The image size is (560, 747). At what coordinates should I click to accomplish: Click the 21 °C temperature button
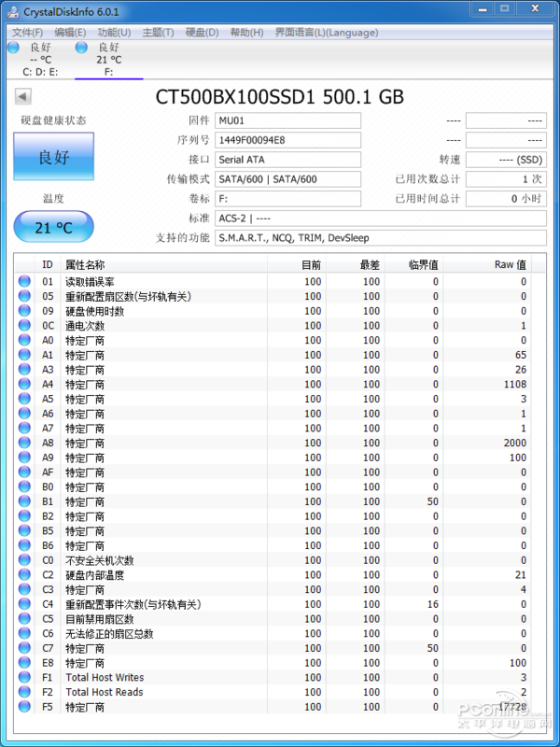pos(54,227)
